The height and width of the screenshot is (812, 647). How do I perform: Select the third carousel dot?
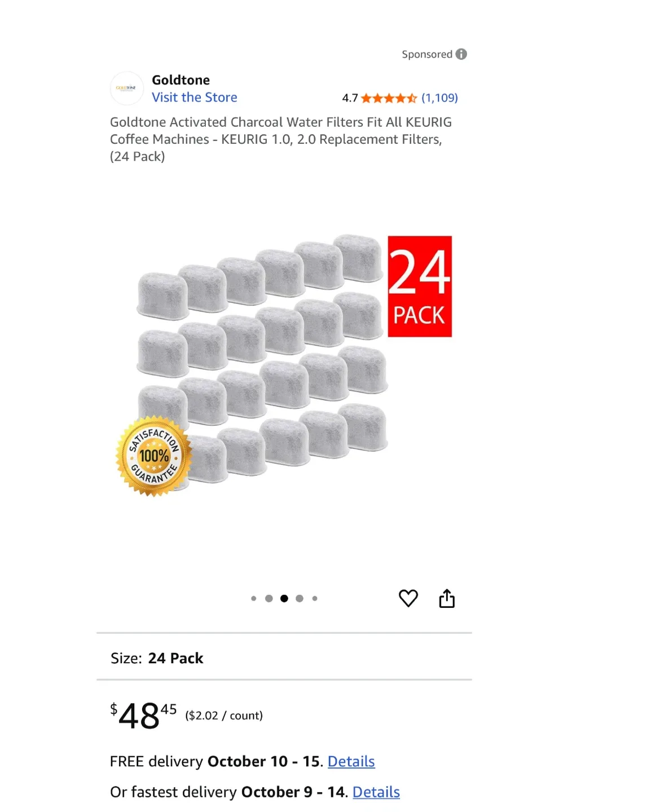[284, 598]
